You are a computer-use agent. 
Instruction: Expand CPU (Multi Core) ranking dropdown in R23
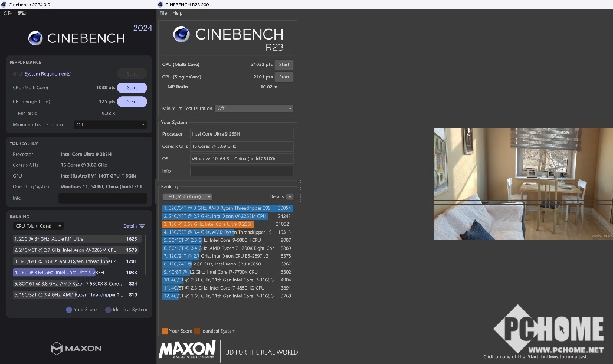(x=188, y=196)
